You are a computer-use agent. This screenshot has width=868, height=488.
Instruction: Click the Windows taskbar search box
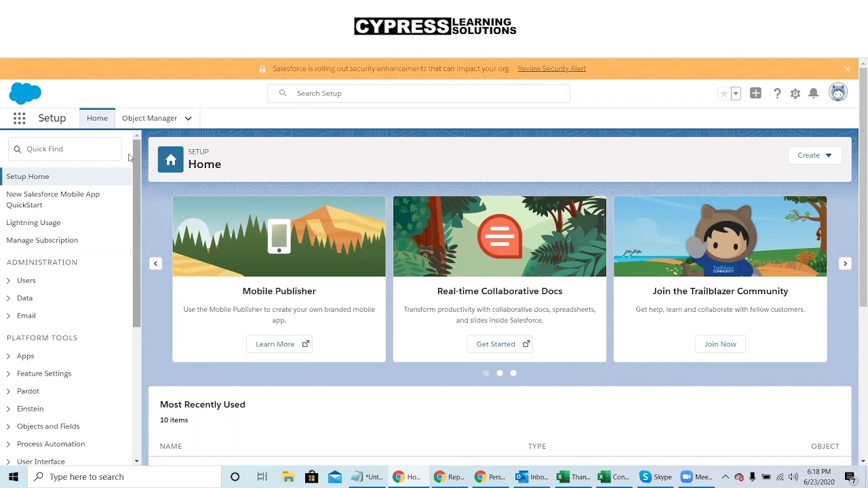click(x=124, y=477)
